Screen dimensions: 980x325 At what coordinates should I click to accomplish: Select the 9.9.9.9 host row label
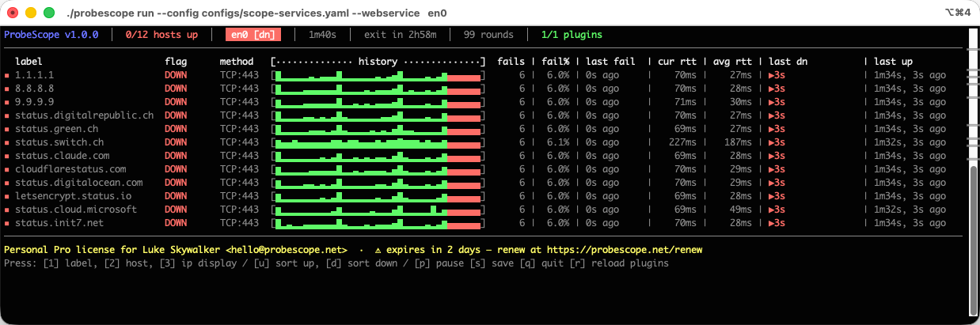pos(34,102)
